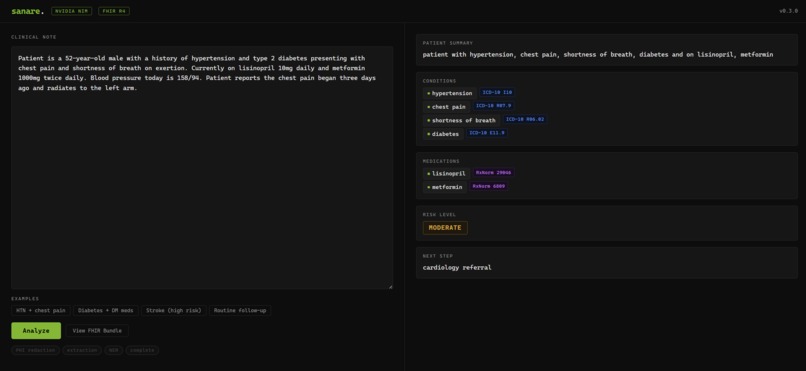Open the View FHIR Bundle button

click(x=97, y=331)
